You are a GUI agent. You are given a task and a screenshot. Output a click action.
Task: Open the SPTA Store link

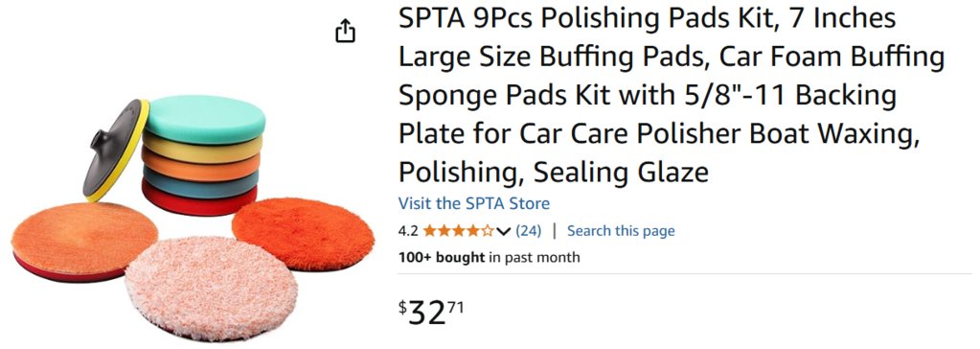click(474, 203)
